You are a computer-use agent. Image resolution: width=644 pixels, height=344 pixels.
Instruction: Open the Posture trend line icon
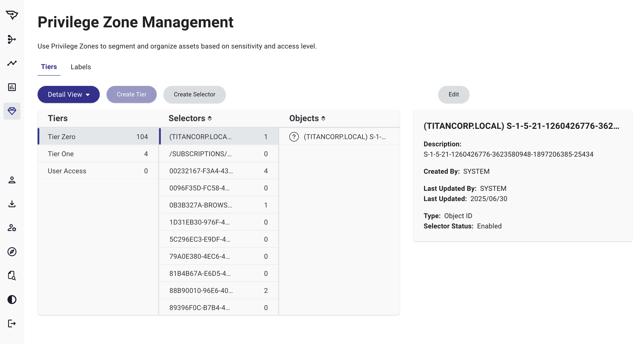tap(12, 63)
